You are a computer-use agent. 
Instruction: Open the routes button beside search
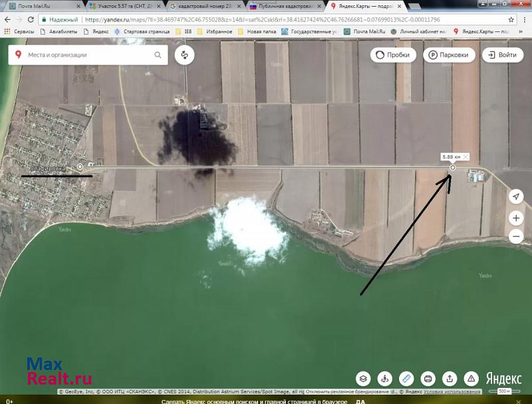point(184,55)
